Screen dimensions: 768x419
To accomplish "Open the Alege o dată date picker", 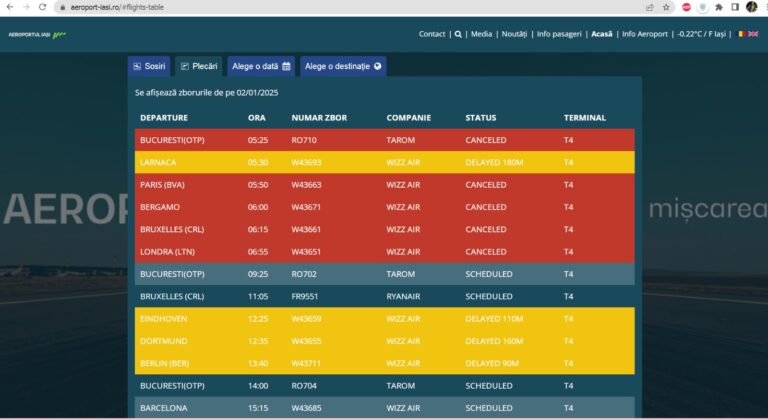I will 261,66.
